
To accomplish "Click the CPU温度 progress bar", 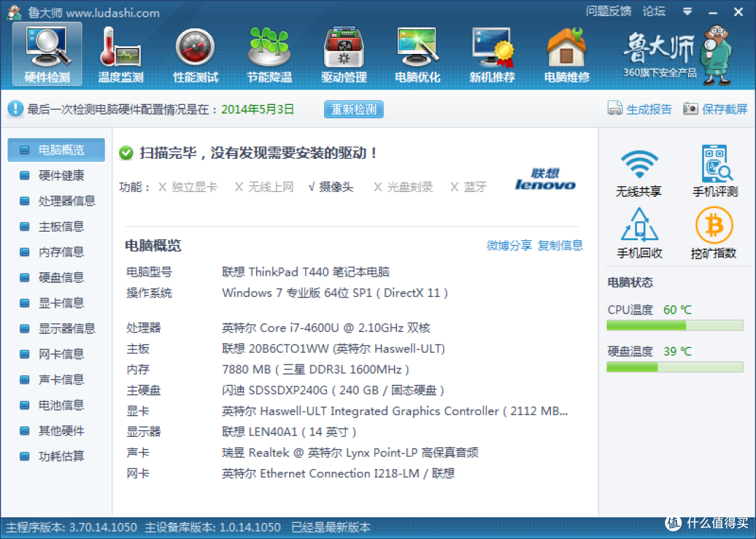I will (x=675, y=326).
